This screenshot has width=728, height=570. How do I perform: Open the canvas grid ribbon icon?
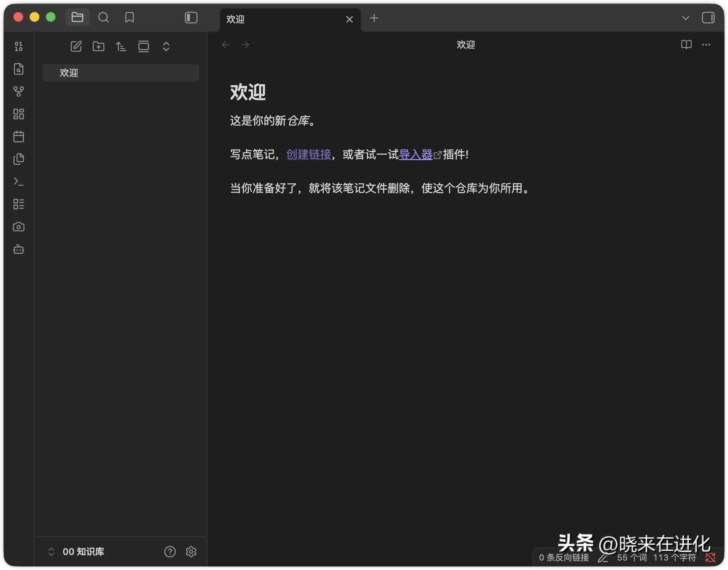click(x=19, y=114)
